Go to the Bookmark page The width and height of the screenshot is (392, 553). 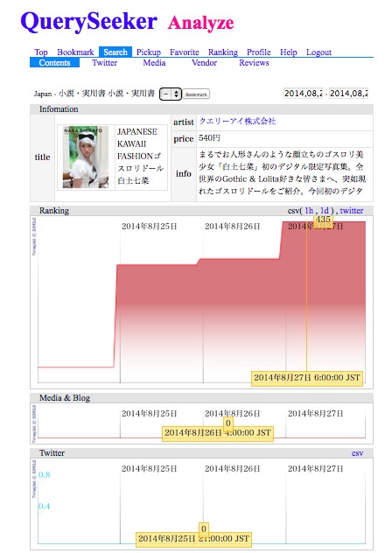tap(75, 52)
